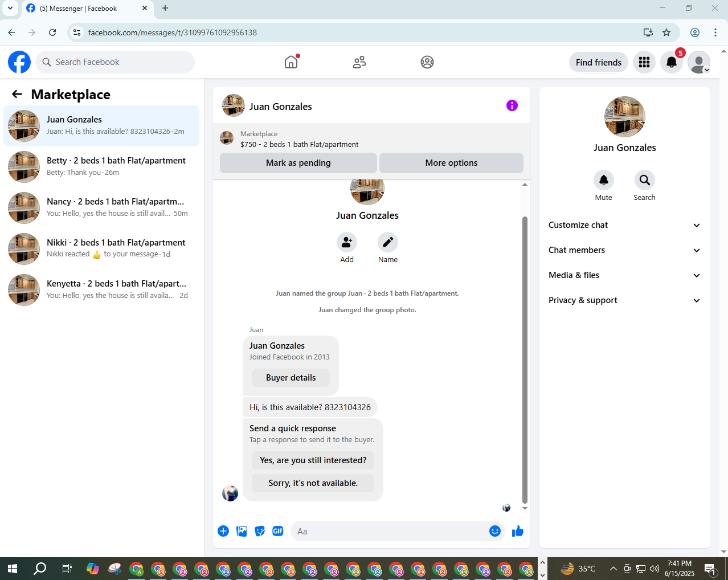Open more actions plus icon in composer

point(223,531)
